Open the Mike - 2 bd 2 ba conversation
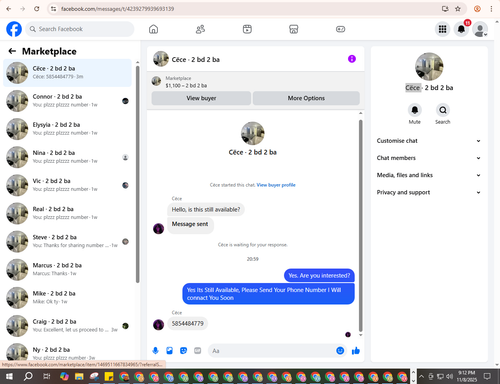Image resolution: width=500 pixels, height=384 pixels. 67,298
